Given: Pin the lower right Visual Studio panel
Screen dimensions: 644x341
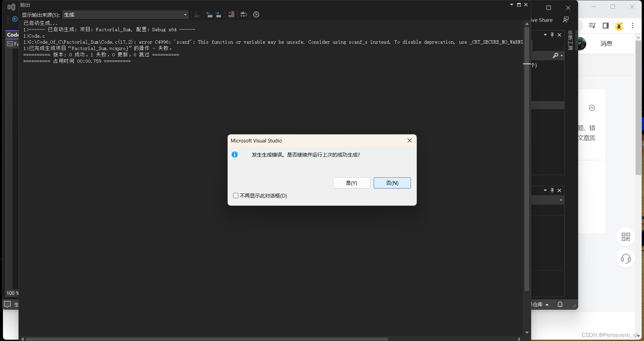Looking at the screenshot, I should 552,190.
